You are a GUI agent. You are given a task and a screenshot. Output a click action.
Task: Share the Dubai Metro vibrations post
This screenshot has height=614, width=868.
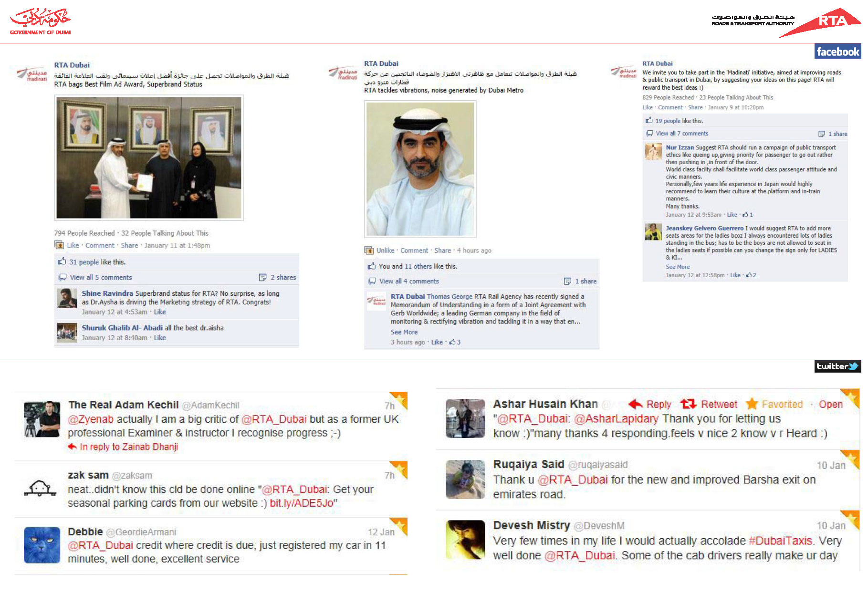(442, 250)
